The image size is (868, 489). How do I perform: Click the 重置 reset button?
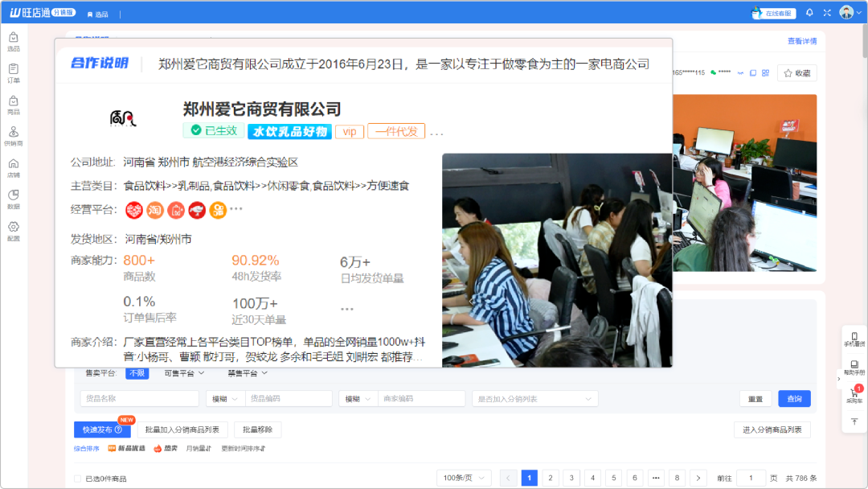click(x=755, y=399)
